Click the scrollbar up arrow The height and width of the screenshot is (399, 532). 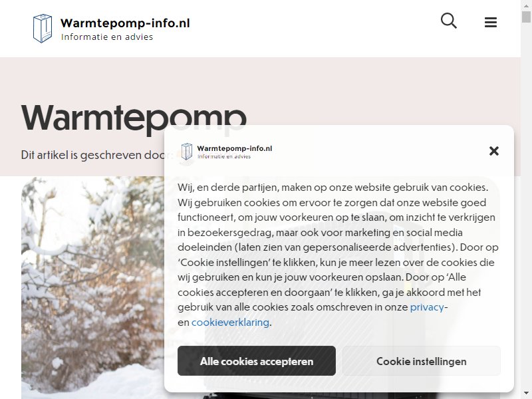(x=526, y=5)
